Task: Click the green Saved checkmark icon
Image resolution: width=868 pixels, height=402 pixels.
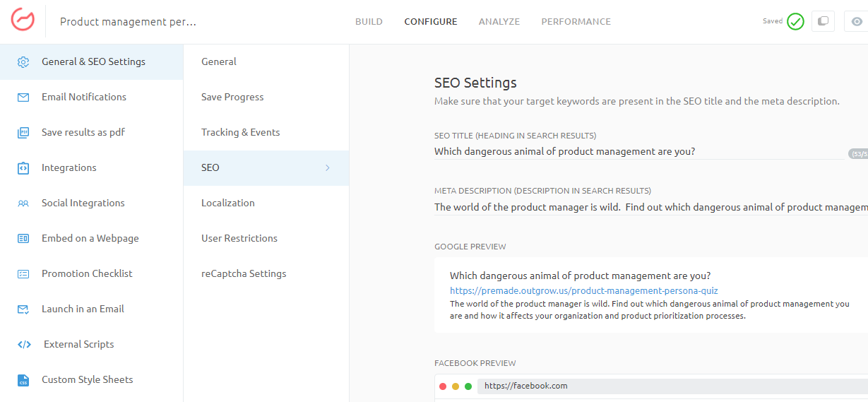Action: pyautogui.click(x=796, y=21)
